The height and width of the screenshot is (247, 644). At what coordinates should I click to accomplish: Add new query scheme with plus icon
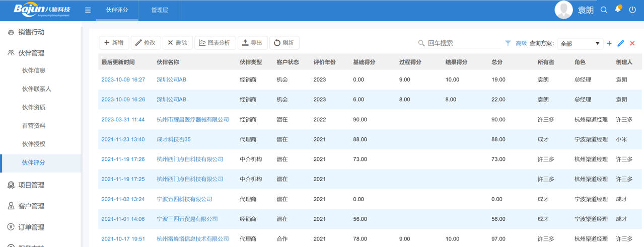coord(609,43)
